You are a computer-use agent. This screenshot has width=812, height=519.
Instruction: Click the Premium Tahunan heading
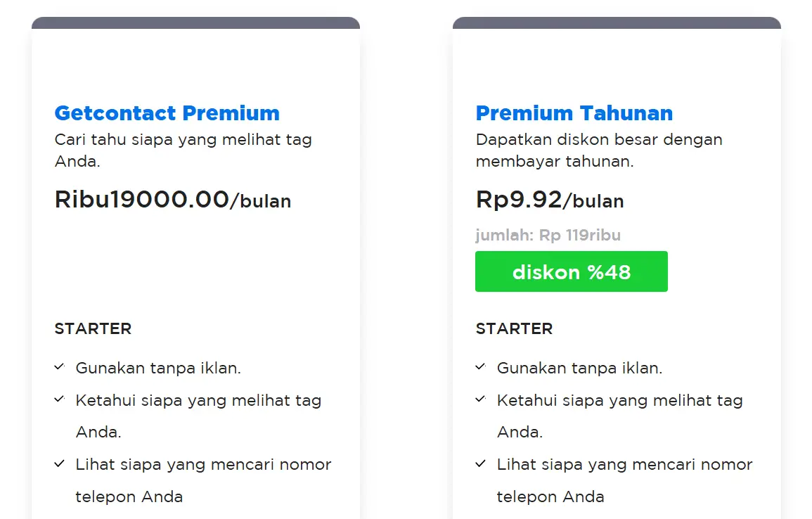pos(574,113)
